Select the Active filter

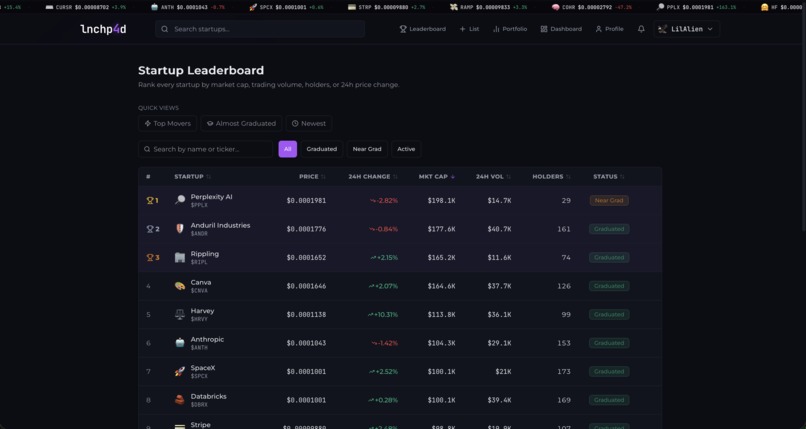point(406,149)
